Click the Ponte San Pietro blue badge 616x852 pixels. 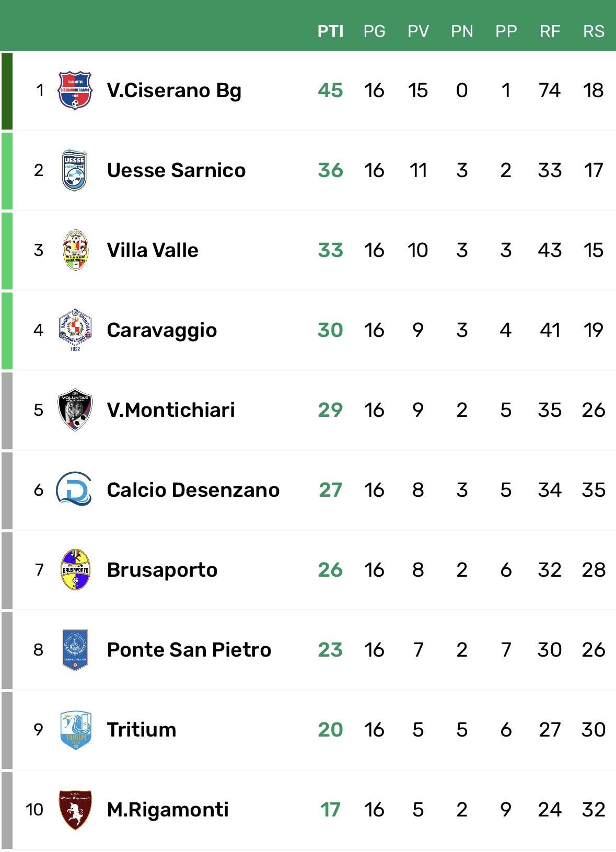[x=75, y=649]
